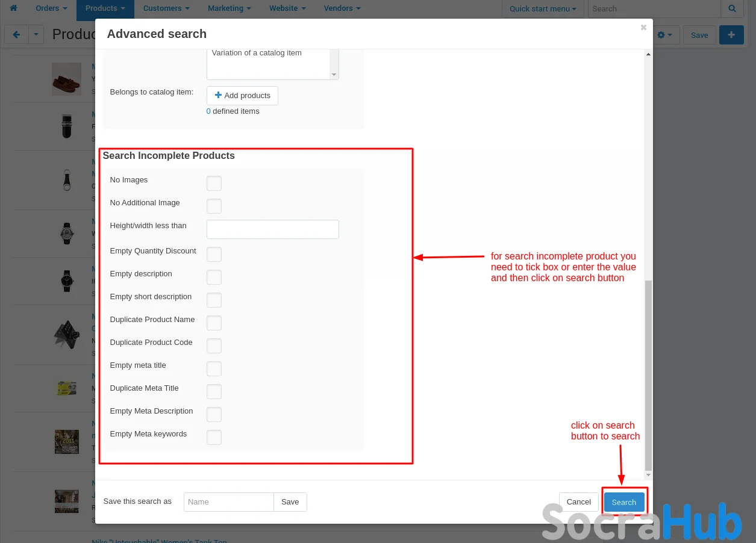
Task: Enable the Empty description checkbox
Action: 214,277
